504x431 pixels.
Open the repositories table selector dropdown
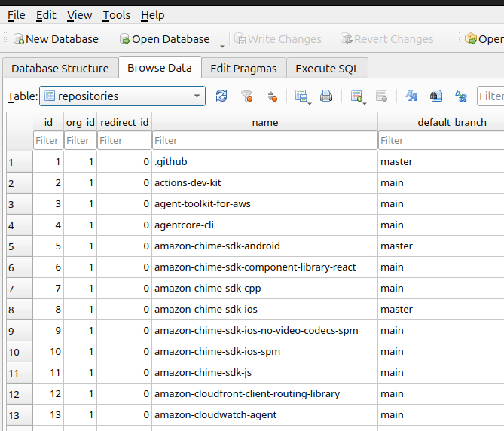click(x=123, y=96)
